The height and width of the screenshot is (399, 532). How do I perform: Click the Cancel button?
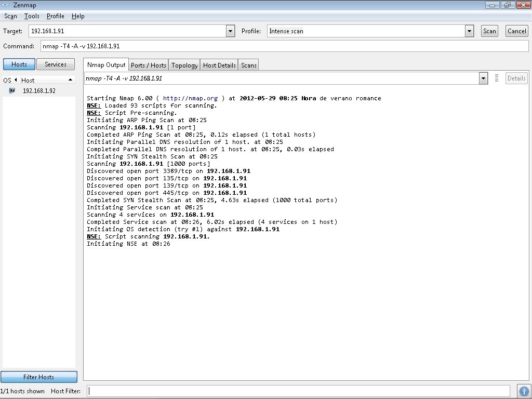coord(517,31)
